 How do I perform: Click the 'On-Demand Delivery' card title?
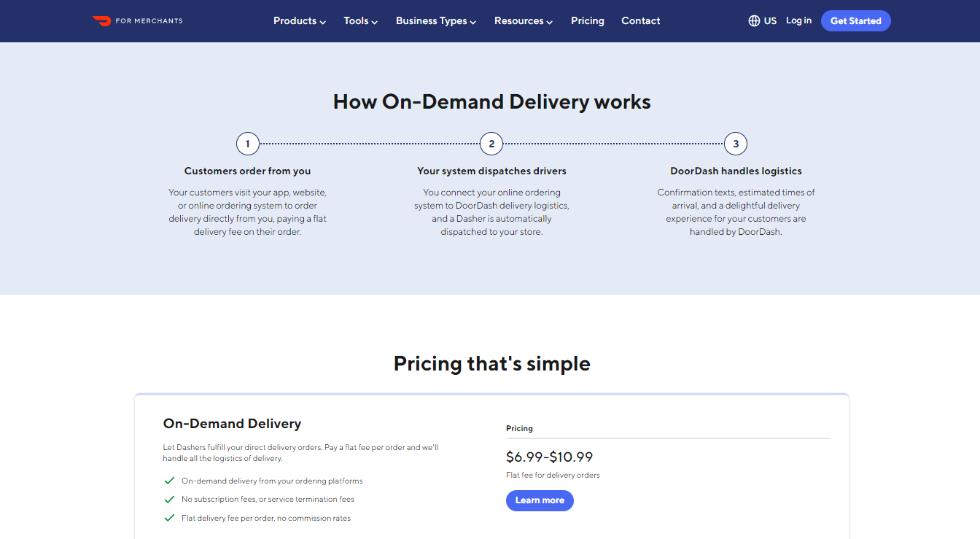point(232,424)
